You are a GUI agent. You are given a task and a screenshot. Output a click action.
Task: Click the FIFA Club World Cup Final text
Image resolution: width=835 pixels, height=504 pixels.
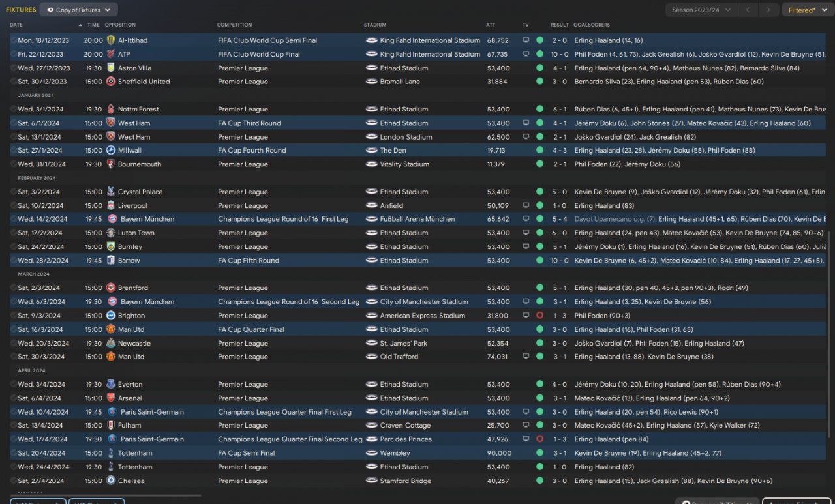pos(259,54)
